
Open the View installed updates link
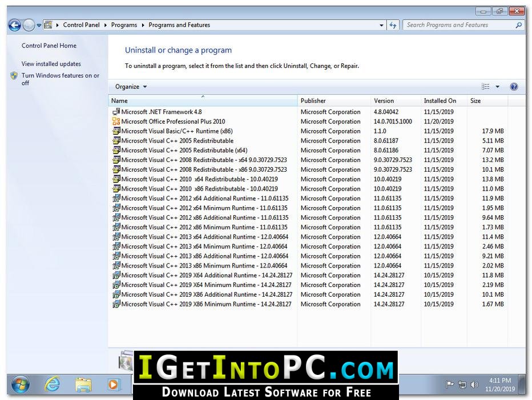coord(51,64)
